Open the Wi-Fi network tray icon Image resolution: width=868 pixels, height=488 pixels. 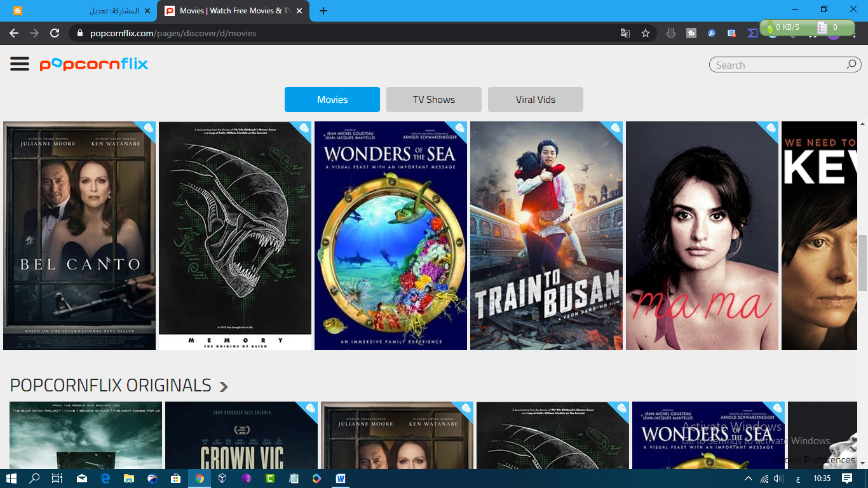point(764,478)
